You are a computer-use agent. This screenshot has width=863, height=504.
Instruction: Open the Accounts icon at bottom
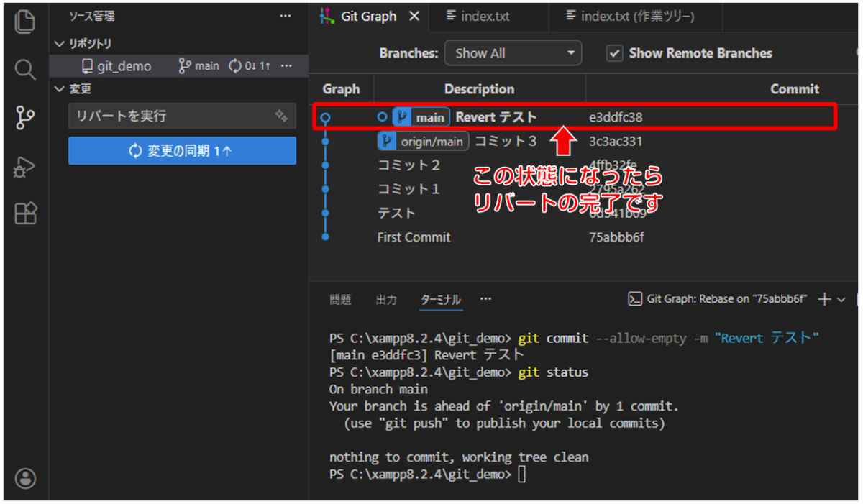tap(24, 478)
